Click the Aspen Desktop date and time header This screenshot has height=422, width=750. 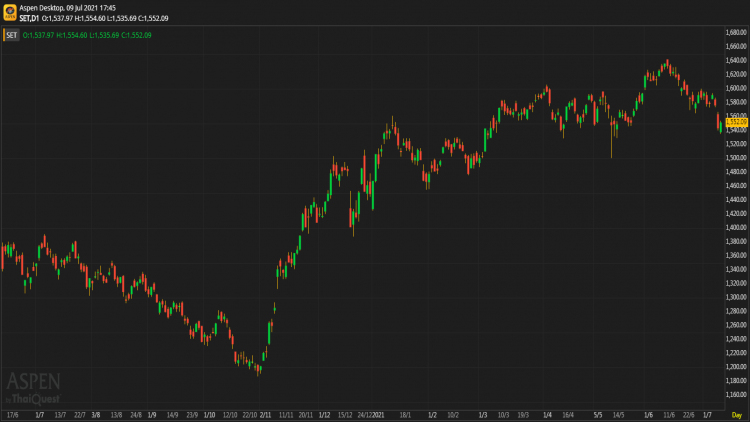[67, 8]
